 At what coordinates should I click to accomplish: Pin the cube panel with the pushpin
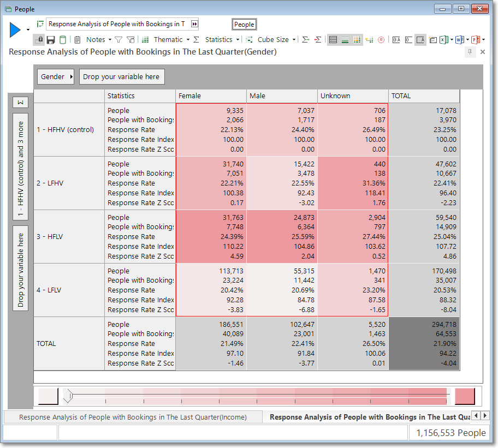pos(470,52)
